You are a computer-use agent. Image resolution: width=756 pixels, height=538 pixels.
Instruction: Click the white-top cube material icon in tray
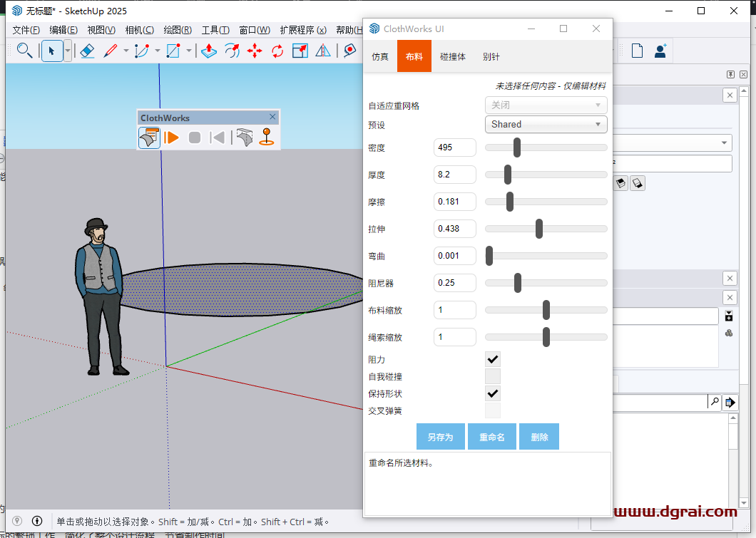638,183
